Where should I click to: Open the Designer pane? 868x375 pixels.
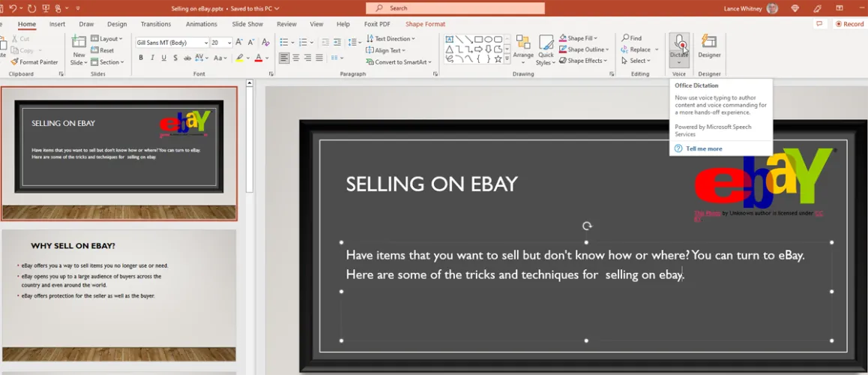coord(709,46)
